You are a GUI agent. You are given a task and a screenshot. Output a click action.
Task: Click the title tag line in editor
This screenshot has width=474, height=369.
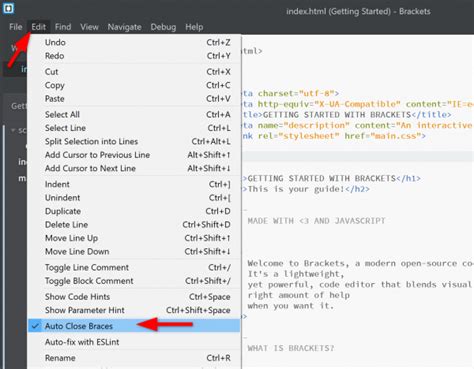coord(347,115)
